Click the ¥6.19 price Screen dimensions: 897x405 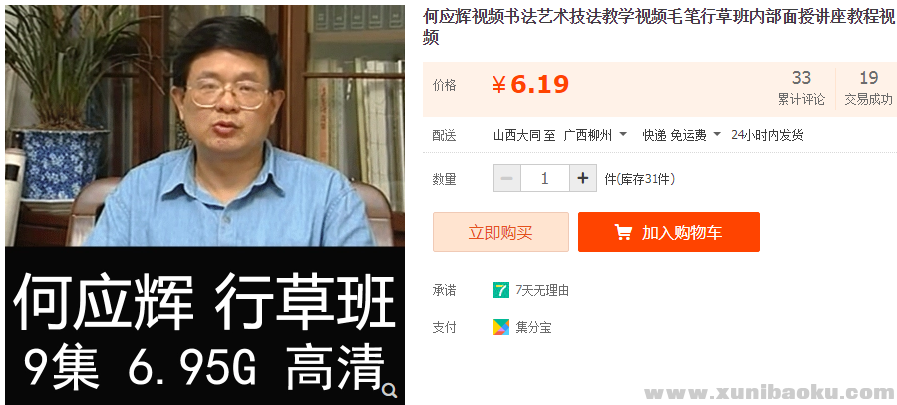(x=530, y=85)
